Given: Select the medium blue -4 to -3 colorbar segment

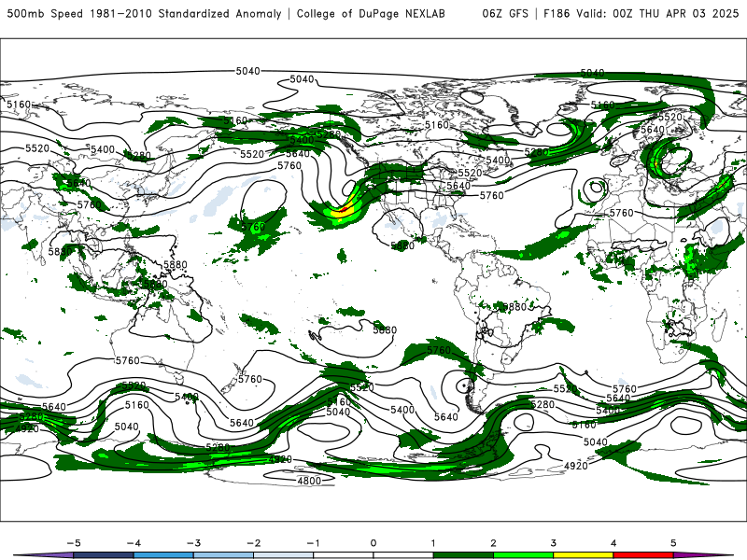Looking at the screenshot, I should 163,555.
